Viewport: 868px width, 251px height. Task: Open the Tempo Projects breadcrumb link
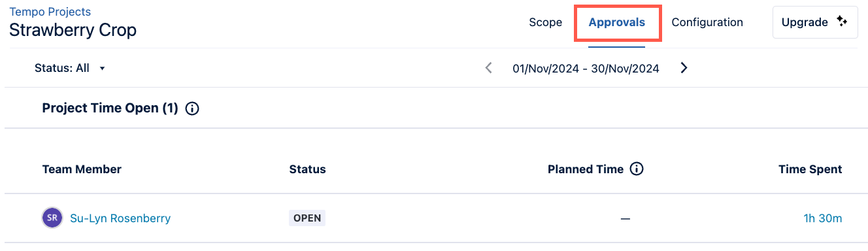(50, 12)
